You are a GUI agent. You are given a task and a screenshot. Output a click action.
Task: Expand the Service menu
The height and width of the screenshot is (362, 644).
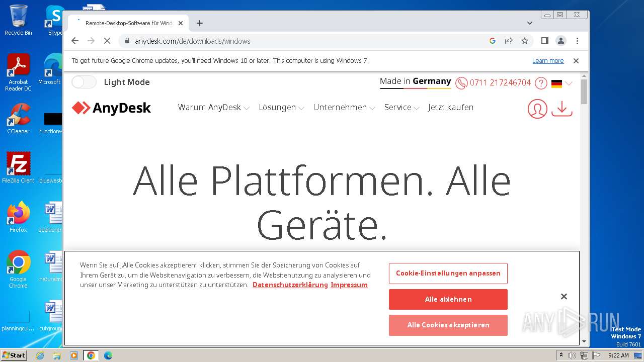point(401,107)
